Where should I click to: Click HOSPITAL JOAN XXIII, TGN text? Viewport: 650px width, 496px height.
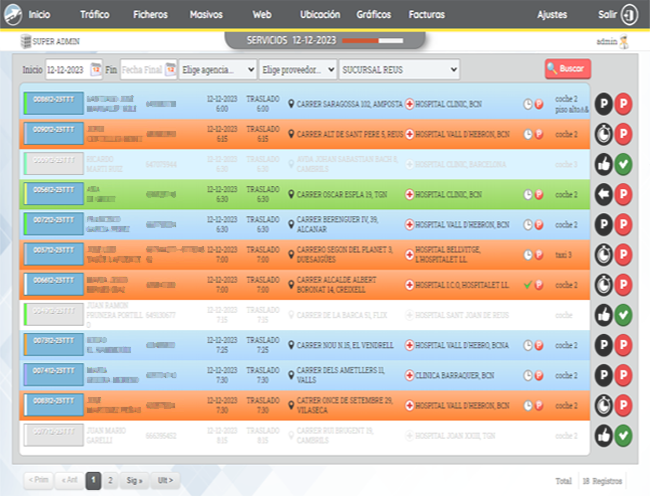point(455,436)
